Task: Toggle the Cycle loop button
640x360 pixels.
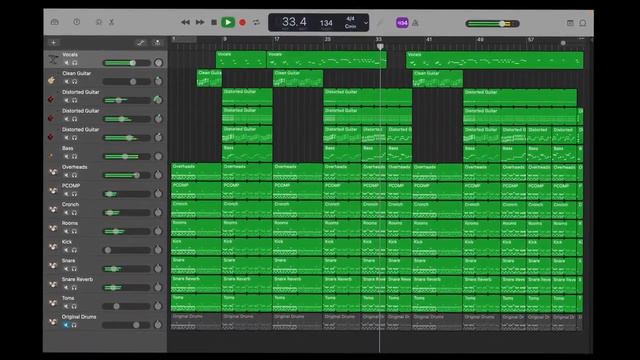Action: tap(256, 22)
